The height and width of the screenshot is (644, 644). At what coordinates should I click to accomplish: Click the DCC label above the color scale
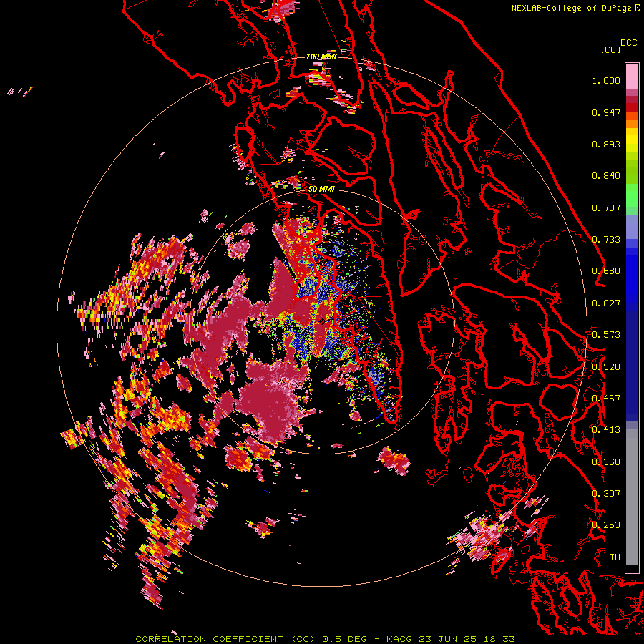[629, 43]
